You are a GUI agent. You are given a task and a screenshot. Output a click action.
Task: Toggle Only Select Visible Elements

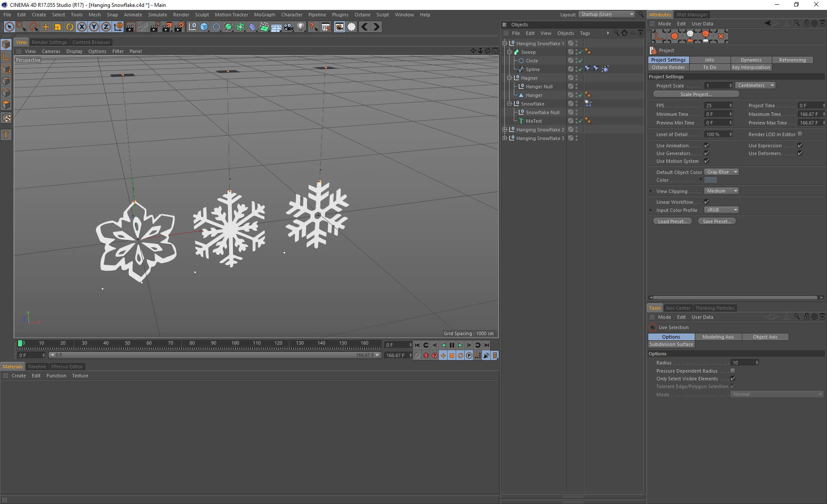point(733,379)
